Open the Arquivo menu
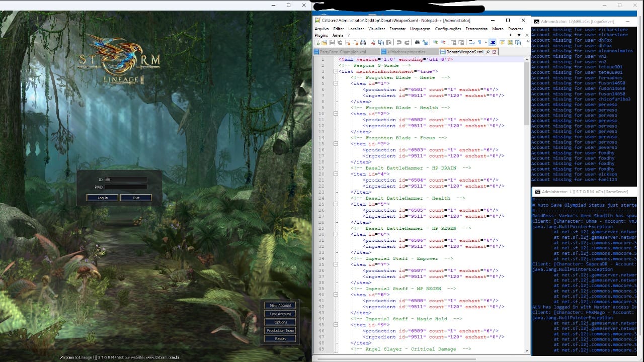 tap(321, 29)
